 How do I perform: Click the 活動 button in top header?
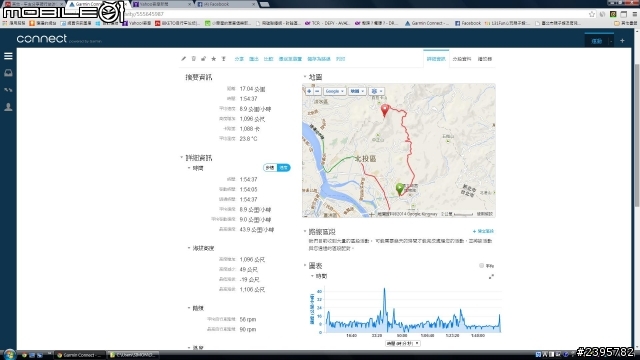pos(596,41)
